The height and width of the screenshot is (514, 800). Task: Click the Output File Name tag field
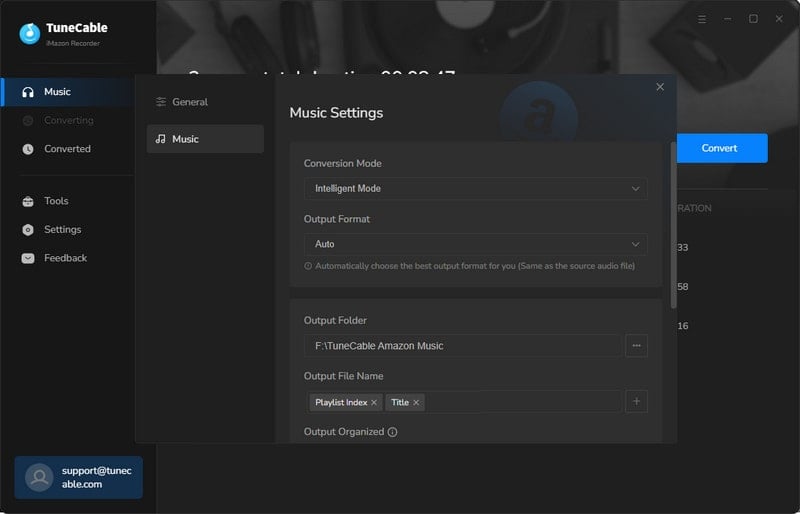(463, 402)
